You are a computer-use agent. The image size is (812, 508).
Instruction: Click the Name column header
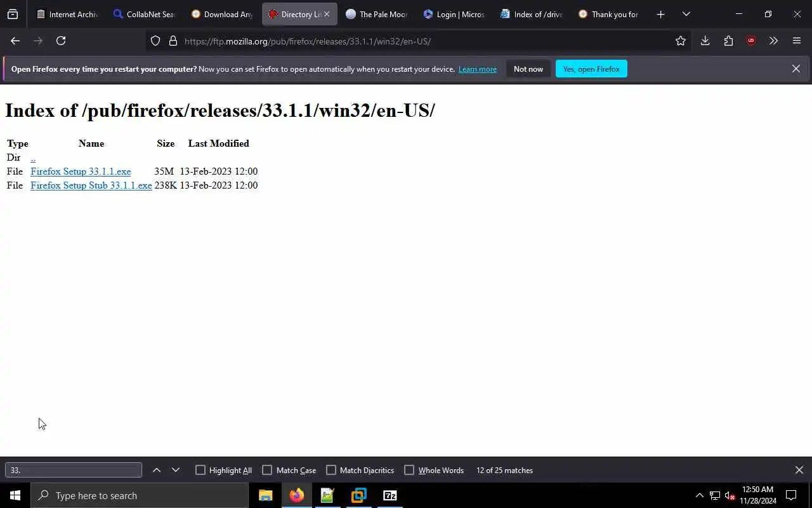pos(91,144)
